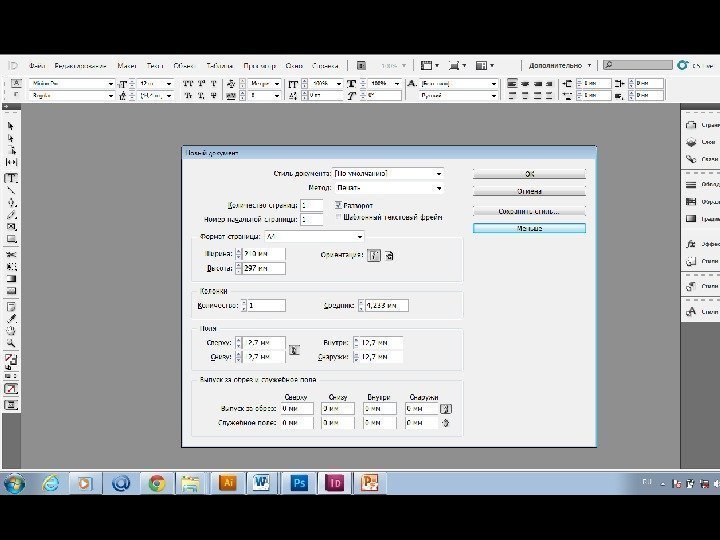Select the Type tool (T)

click(11, 178)
